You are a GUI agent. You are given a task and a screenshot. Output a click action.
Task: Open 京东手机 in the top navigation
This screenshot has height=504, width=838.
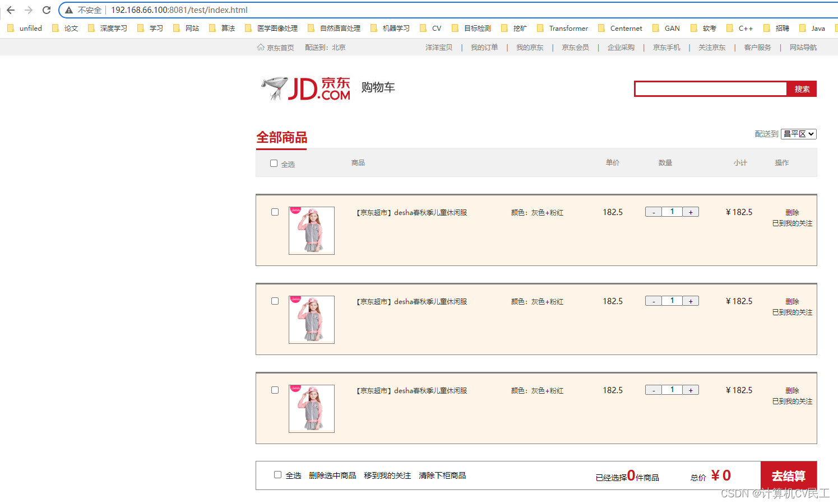(666, 48)
